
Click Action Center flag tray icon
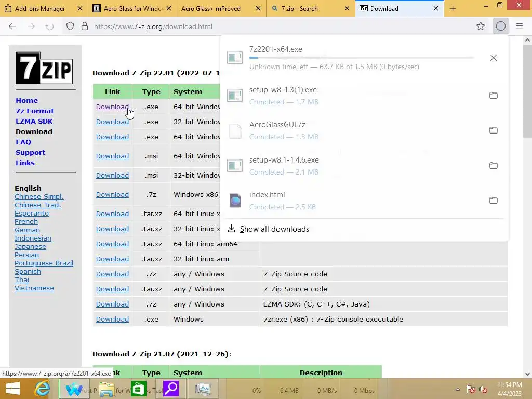click(470, 390)
